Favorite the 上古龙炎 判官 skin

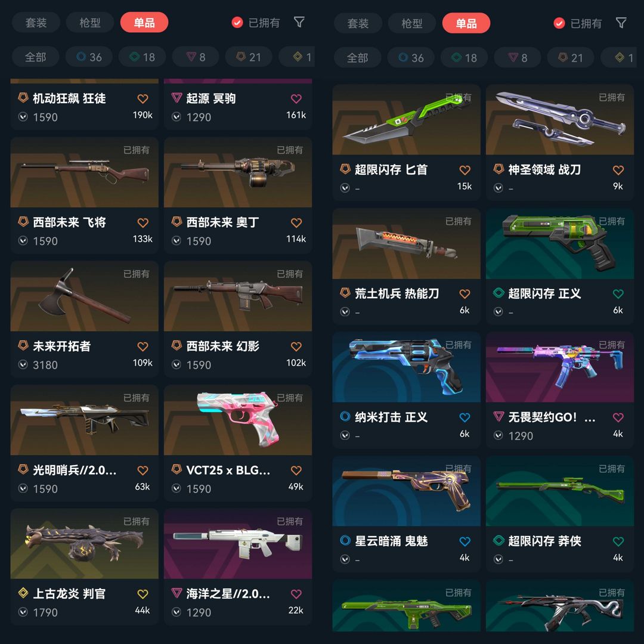click(x=143, y=594)
